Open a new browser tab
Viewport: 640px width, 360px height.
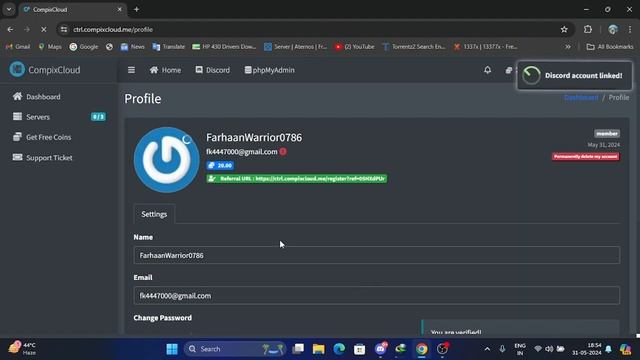[x=136, y=9]
